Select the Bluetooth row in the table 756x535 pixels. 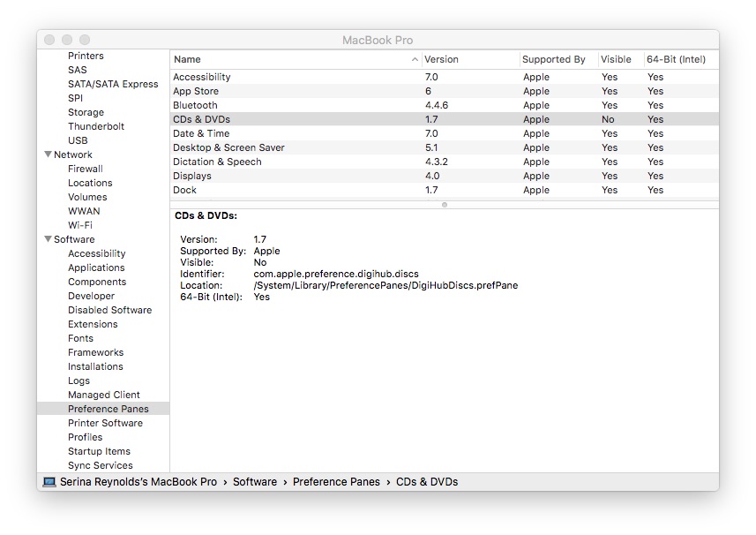pyautogui.click(x=265, y=105)
